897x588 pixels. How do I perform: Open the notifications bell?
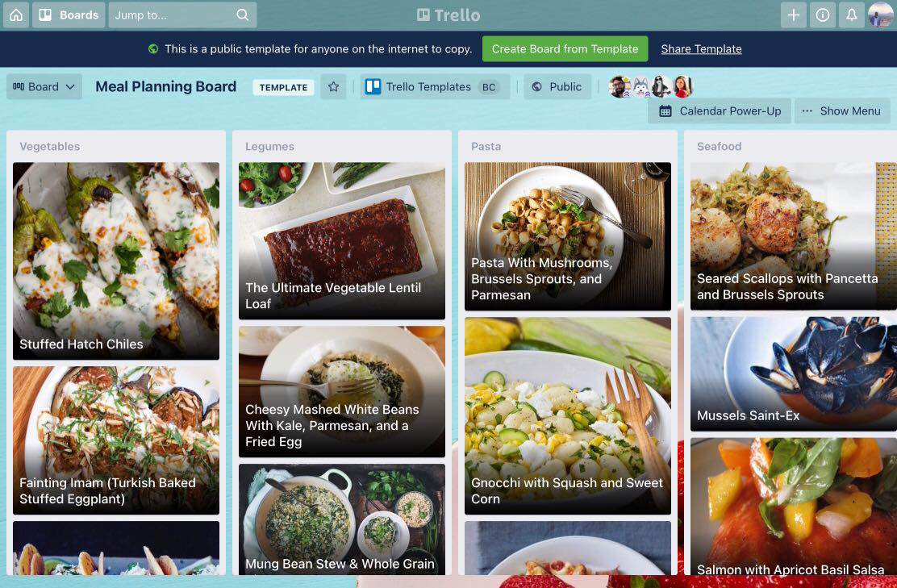tap(852, 15)
